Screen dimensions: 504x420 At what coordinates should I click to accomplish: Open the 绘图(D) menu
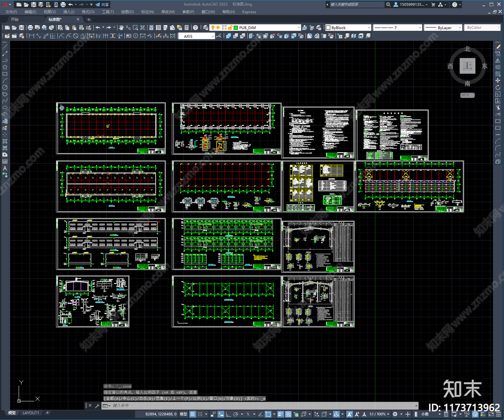click(127, 12)
